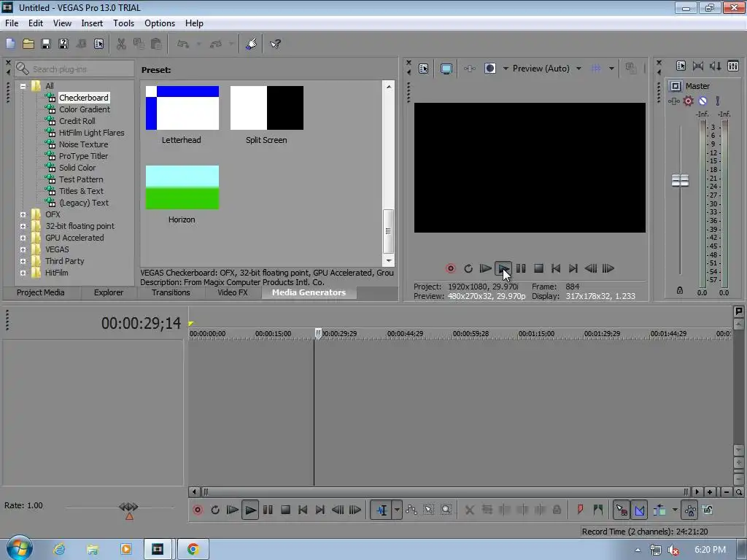Click the Master volume fader handle
The image size is (747, 560).
click(680, 181)
